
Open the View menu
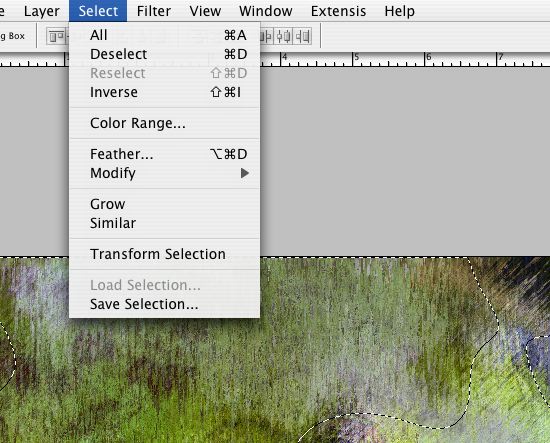[x=205, y=11]
